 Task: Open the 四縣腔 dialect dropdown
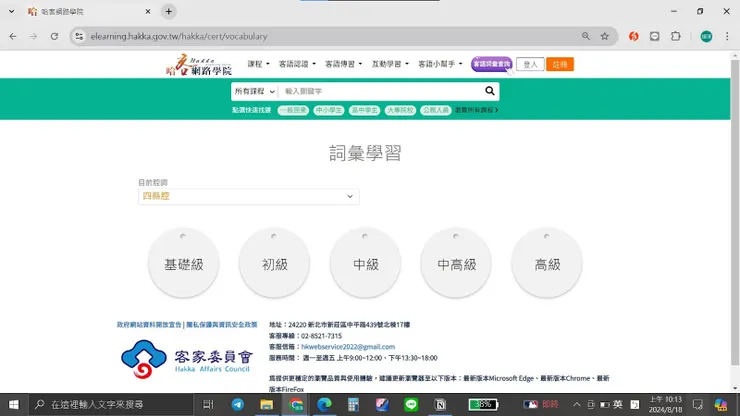coord(249,196)
